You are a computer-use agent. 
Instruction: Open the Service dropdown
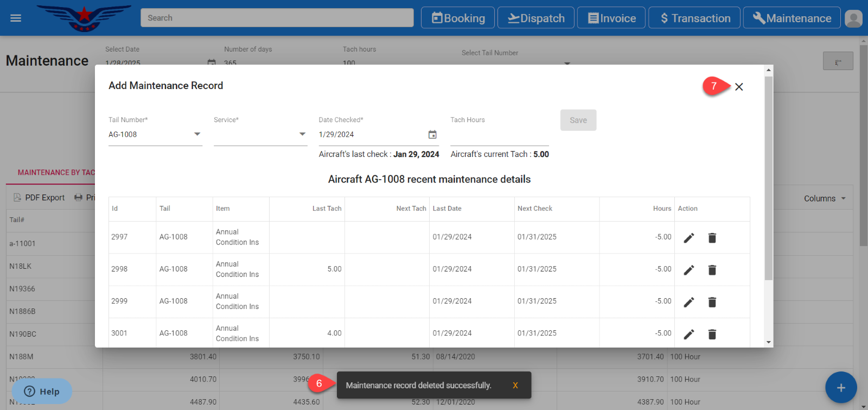coord(260,135)
